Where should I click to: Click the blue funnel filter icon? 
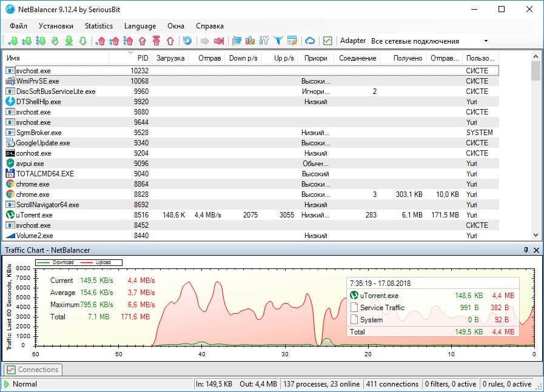[x=278, y=41]
